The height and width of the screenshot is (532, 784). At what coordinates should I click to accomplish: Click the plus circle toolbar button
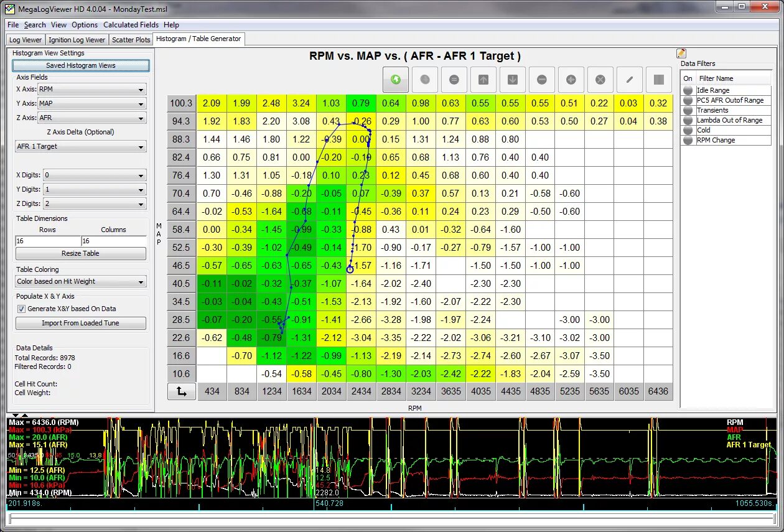coord(571,80)
